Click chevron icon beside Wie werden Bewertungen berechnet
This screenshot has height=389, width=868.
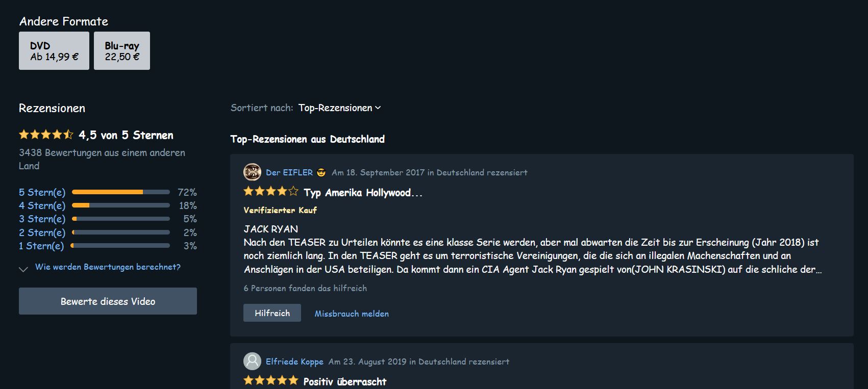(23, 269)
